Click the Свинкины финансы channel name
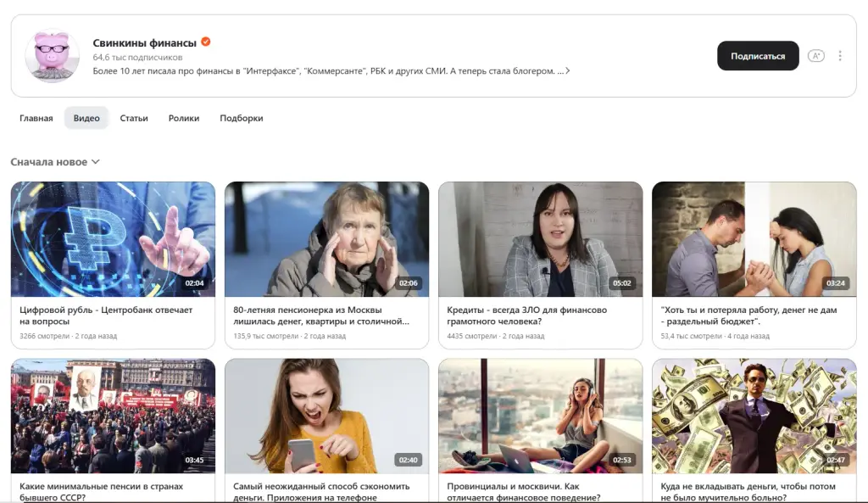Viewport: 868px width, 503px height. pos(144,42)
